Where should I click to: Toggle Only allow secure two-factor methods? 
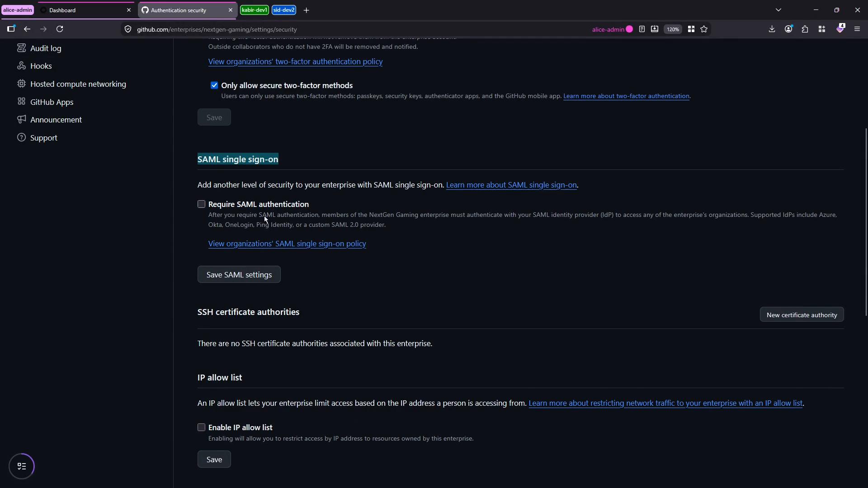point(214,85)
